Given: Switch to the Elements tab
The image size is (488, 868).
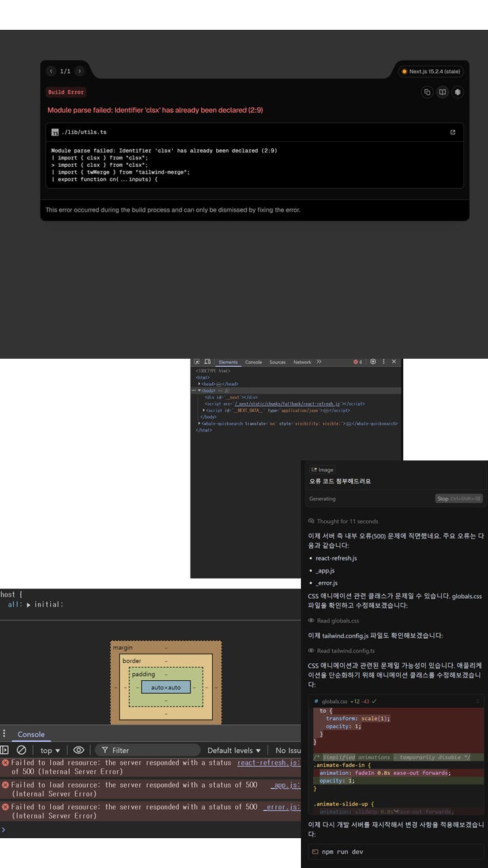Looking at the screenshot, I should click(228, 362).
